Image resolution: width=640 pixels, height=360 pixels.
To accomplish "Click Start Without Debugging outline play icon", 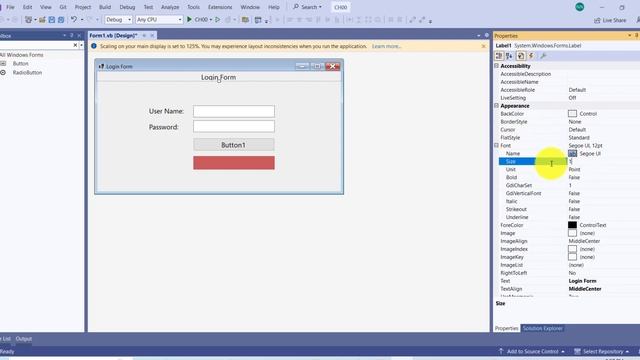I will [218, 19].
